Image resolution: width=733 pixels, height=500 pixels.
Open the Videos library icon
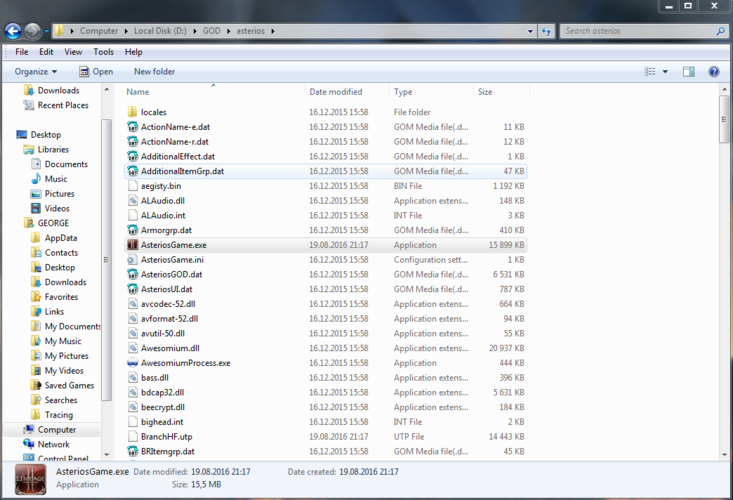pos(36,208)
